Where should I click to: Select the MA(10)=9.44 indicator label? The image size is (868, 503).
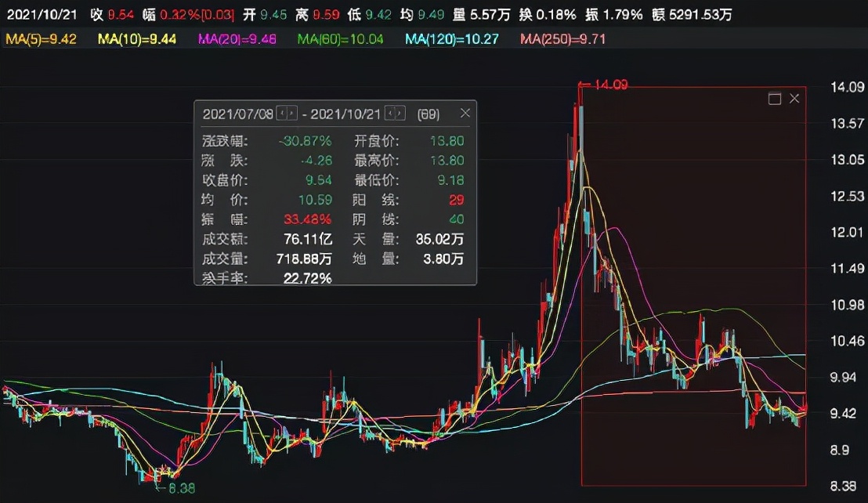coord(137,38)
